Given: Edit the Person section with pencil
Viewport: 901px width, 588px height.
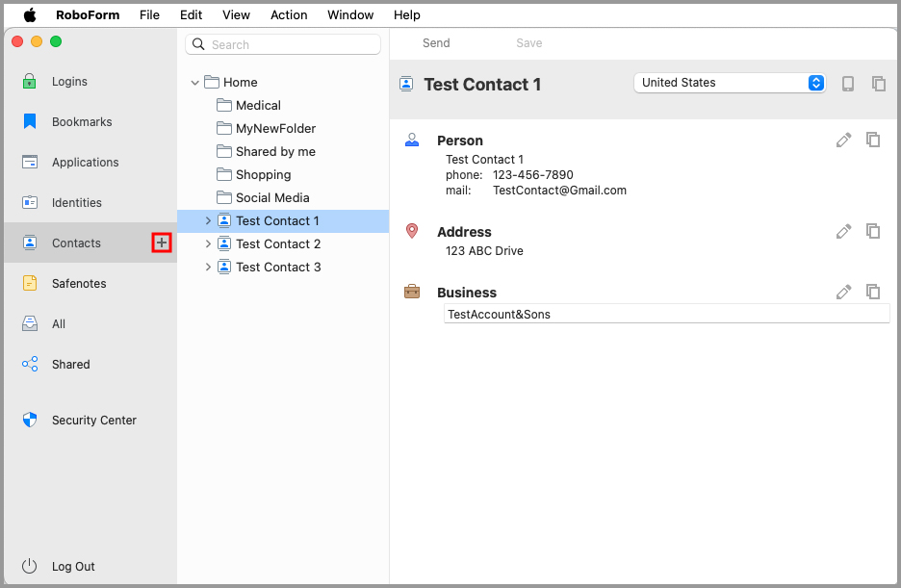Looking at the screenshot, I should click(x=843, y=141).
